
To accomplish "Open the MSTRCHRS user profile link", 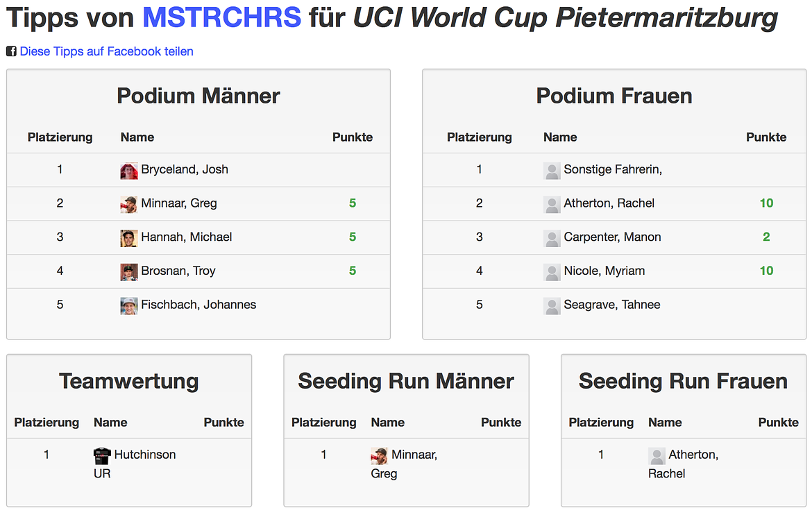I will (x=221, y=17).
